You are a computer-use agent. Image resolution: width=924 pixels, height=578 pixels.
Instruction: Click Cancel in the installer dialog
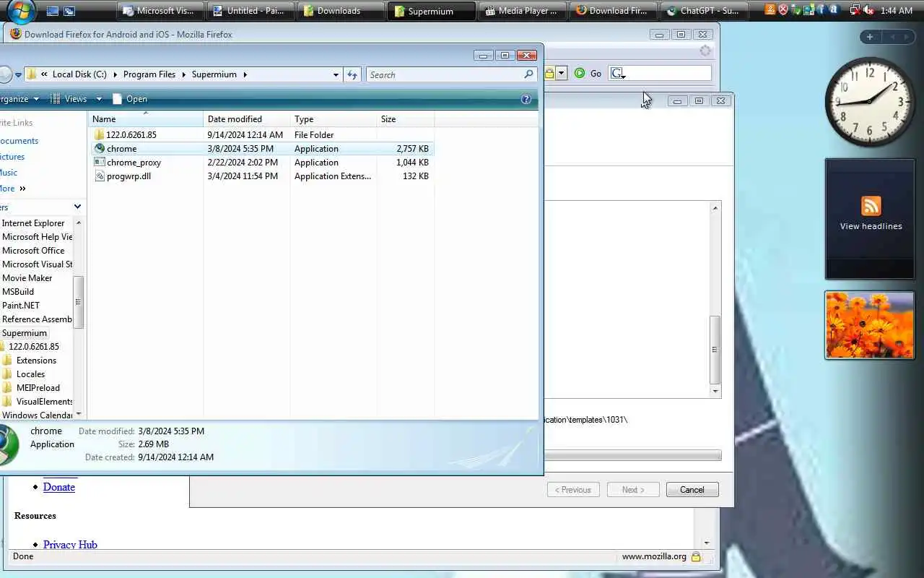tap(692, 490)
